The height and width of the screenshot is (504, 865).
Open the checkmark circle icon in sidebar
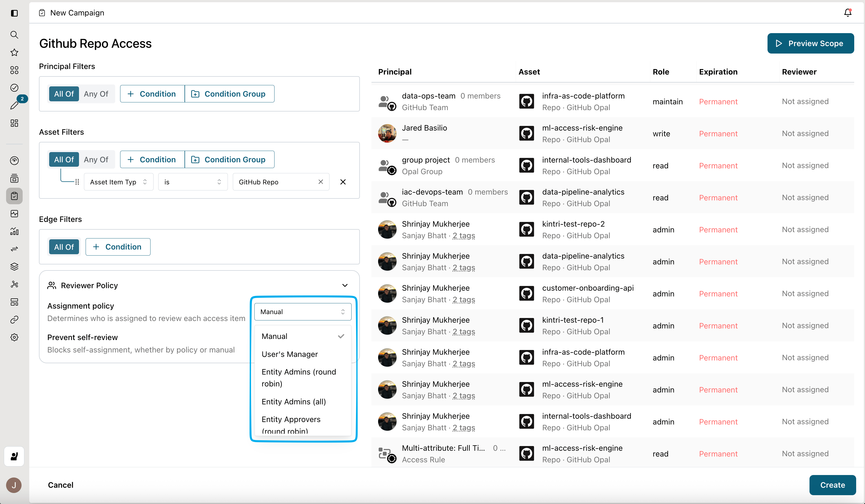[14, 88]
